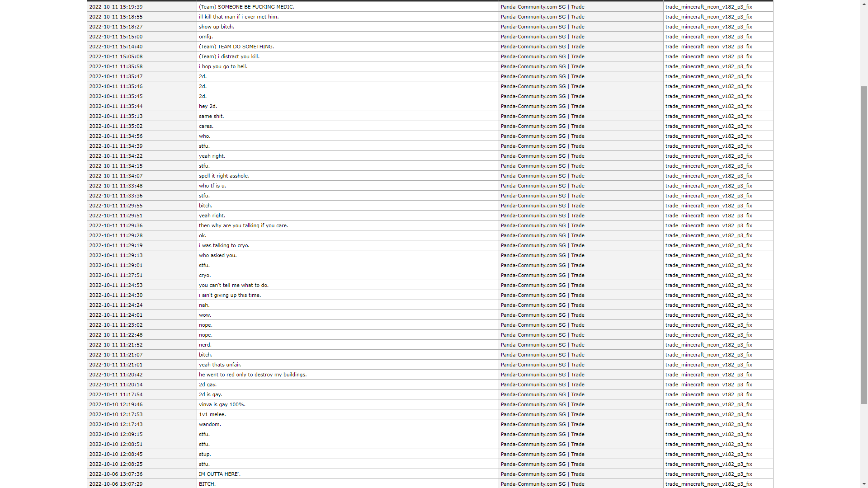
Task: Select the 'vinva is gay 100%.' message
Action: [222, 404]
